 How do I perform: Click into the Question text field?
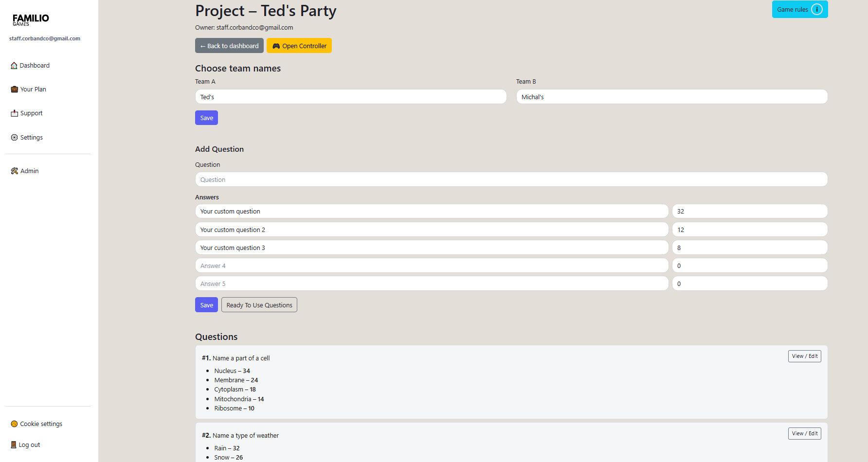(x=511, y=179)
